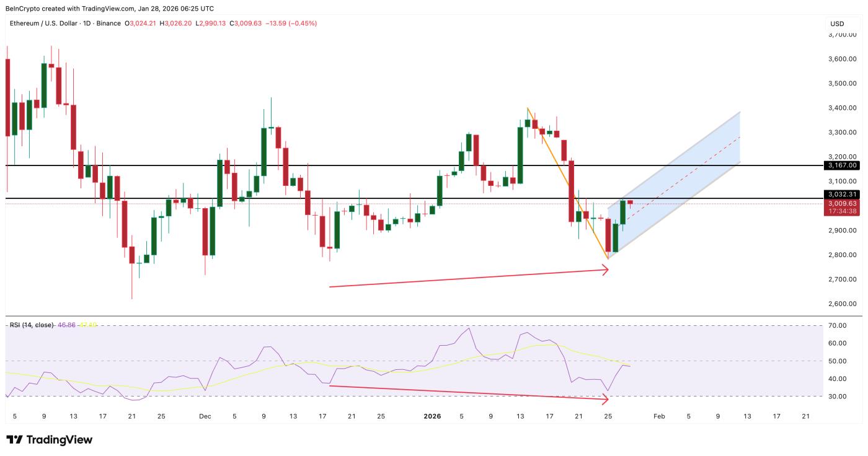Click the 2026 label on the date axis
868x456 pixels.
(x=432, y=416)
